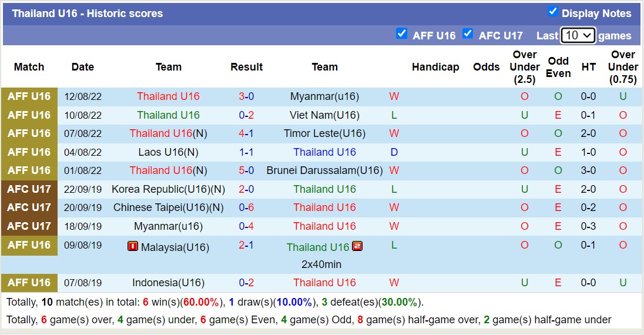Click the red card icon beside Thailand U16
The width and height of the screenshot is (644, 335).
click(357, 246)
